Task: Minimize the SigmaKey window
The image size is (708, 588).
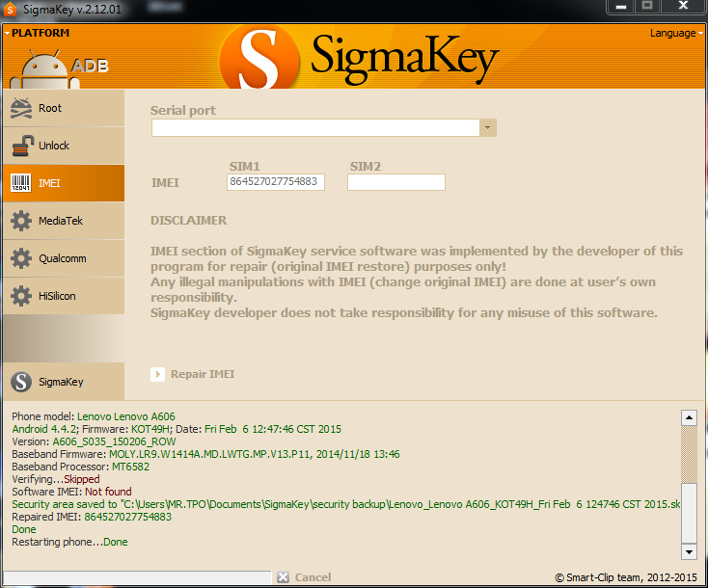Action: coord(621,7)
